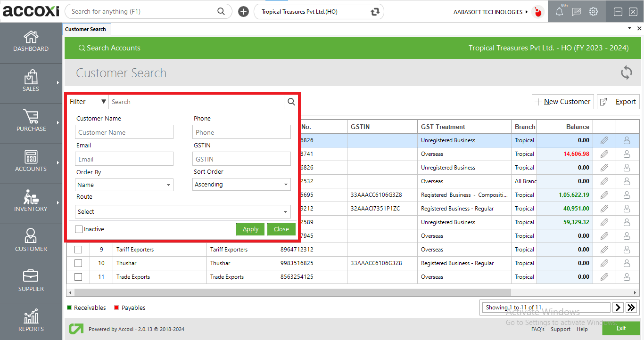The width and height of the screenshot is (644, 340).
Task: Open the Inventory section in sidebar
Action: (x=31, y=203)
